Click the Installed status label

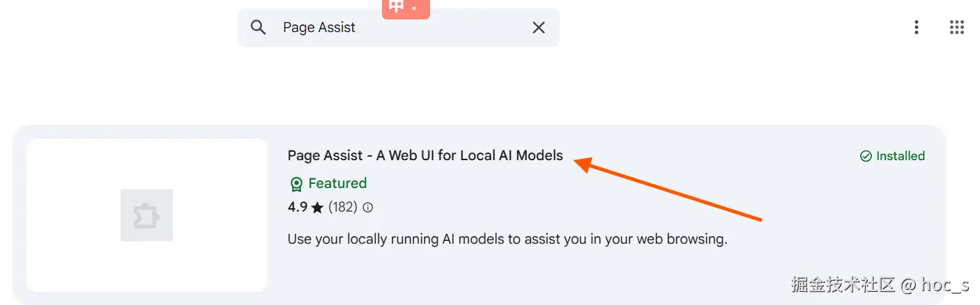(x=900, y=156)
